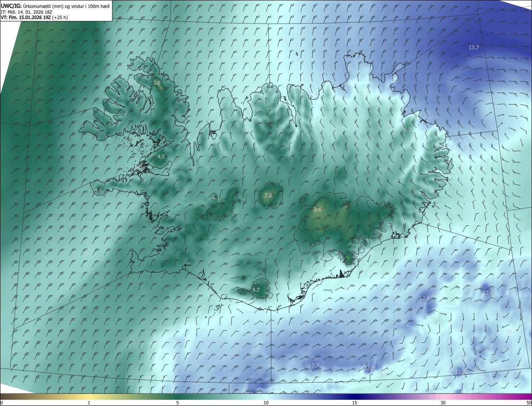532x406 pixels.
Task: Click the 4.3 value on the map
Action: (216, 198)
